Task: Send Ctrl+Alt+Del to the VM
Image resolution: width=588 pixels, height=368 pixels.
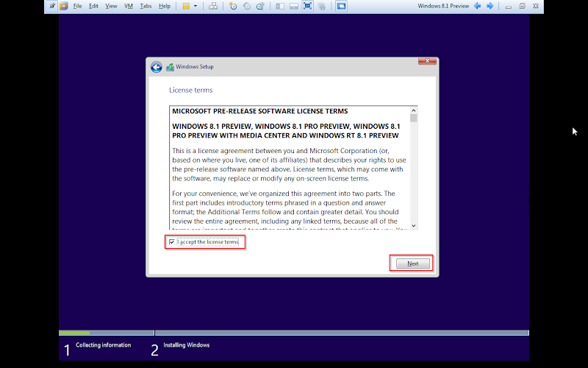Action: (x=213, y=6)
